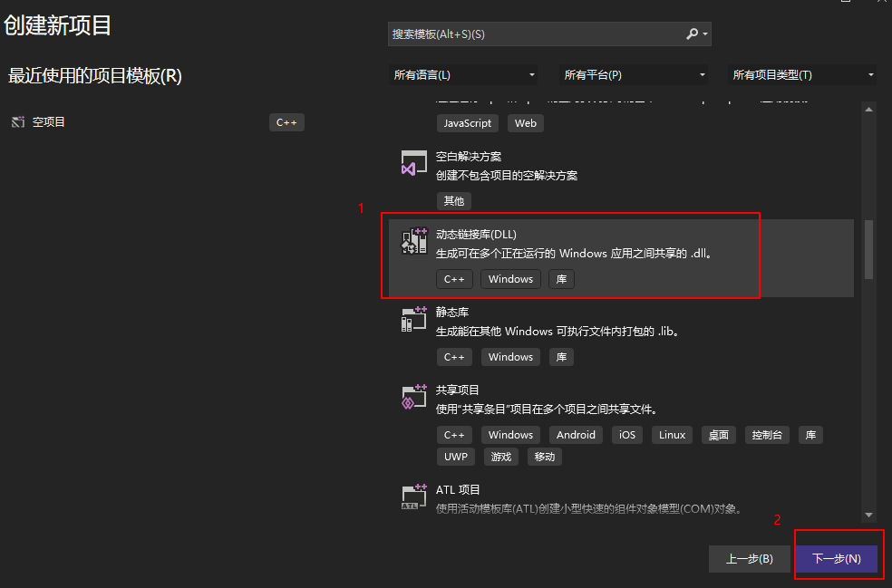Click the 库 tag under 动态链接库(DLL)

tap(561, 279)
